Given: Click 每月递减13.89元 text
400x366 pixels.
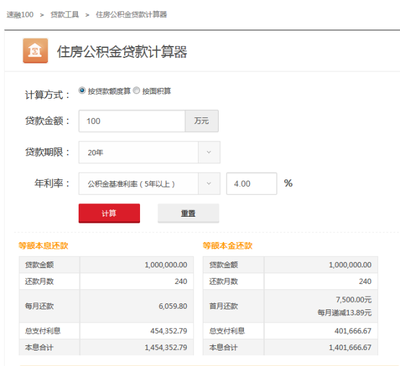Looking at the screenshot, I should (x=344, y=313).
